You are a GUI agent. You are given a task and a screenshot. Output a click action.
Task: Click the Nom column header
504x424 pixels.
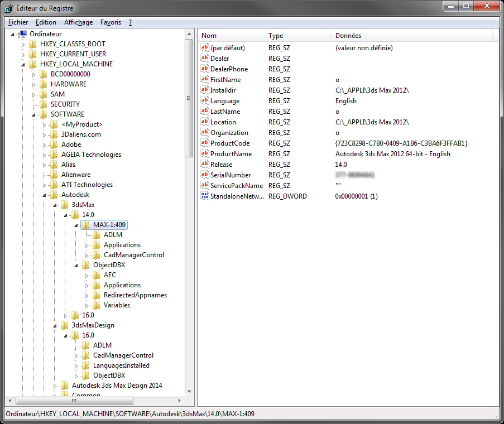tap(232, 36)
